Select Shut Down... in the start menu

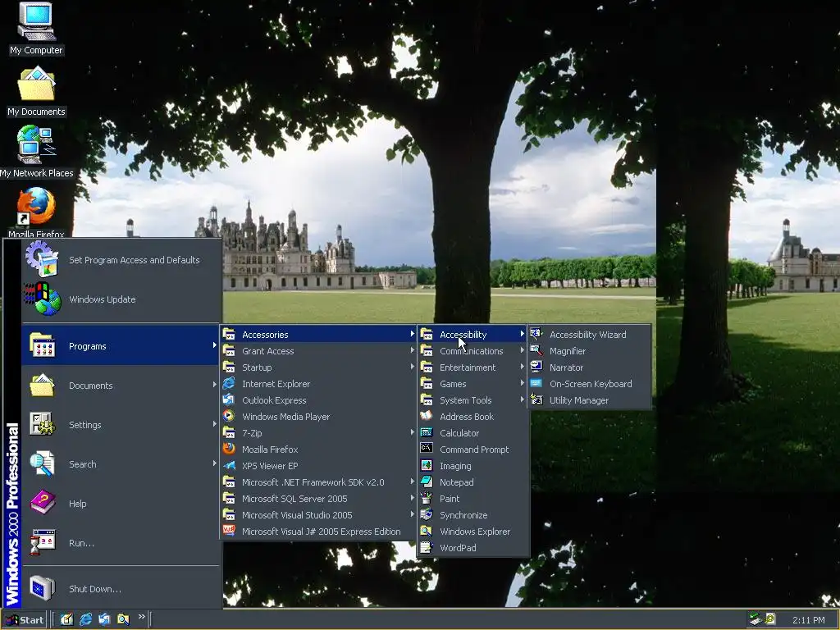coord(121,589)
